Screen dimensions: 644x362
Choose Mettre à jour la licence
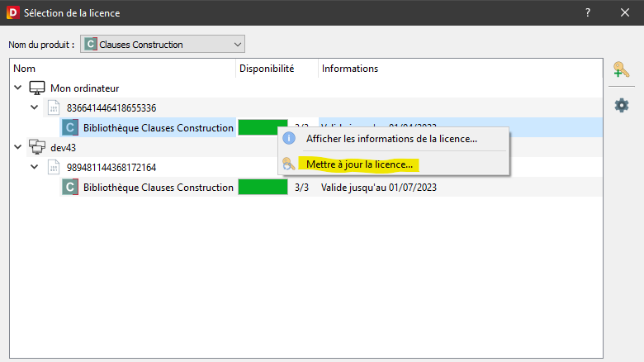(x=359, y=164)
